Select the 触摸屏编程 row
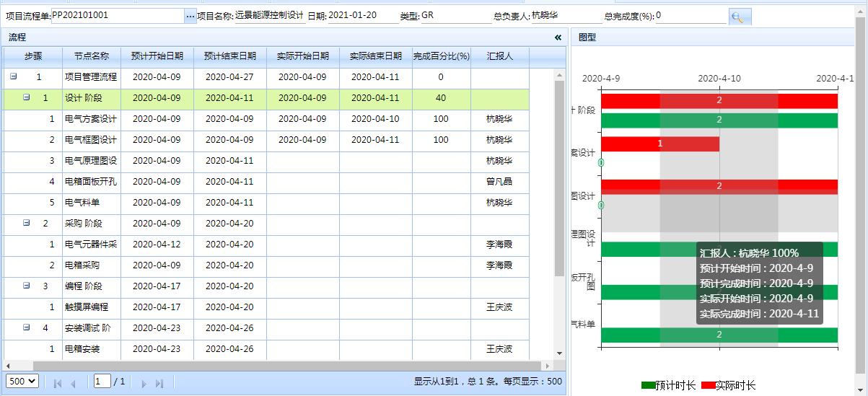868x396 pixels. (266, 307)
